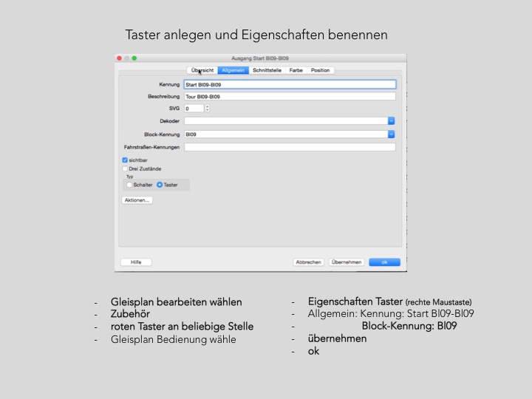This screenshot has width=532, height=399.
Task: Open the Block-Kennung dropdown list
Action: click(x=391, y=134)
